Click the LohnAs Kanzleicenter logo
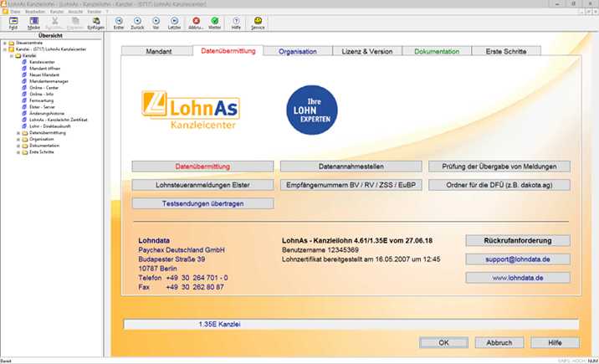 point(191,110)
